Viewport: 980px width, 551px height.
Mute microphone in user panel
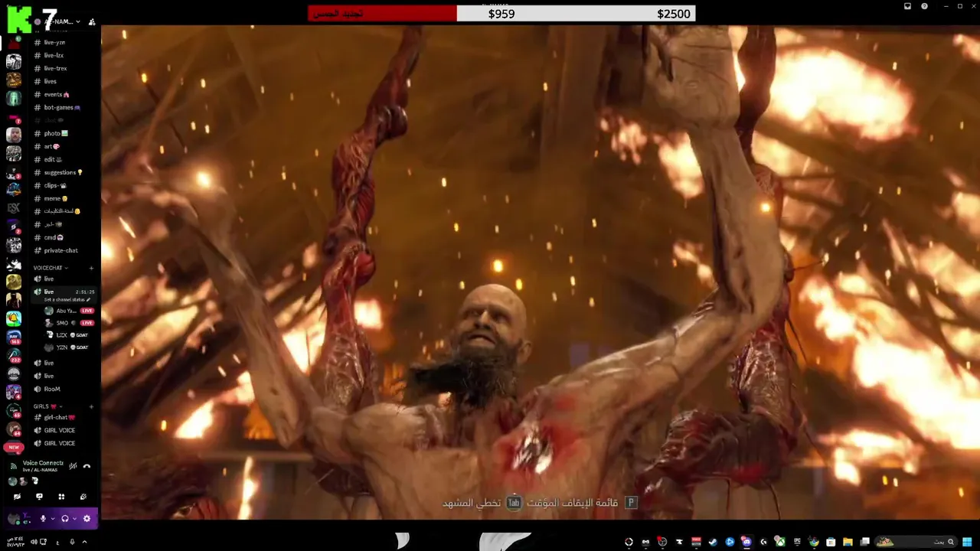tap(43, 519)
